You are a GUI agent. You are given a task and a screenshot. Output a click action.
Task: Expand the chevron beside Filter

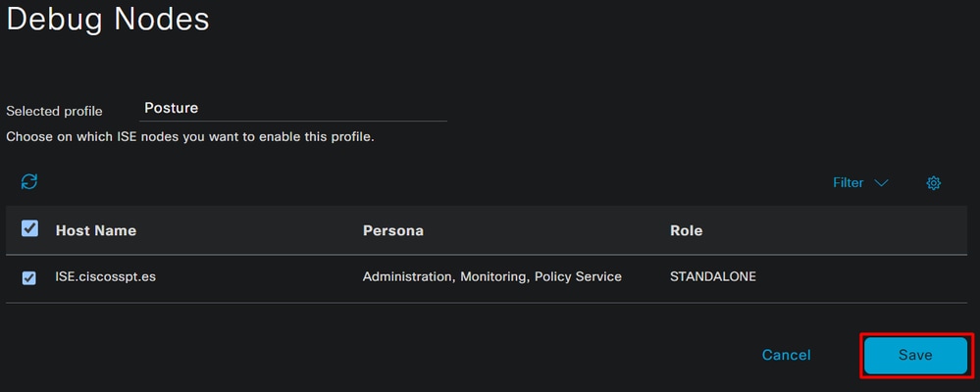(881, 183)
